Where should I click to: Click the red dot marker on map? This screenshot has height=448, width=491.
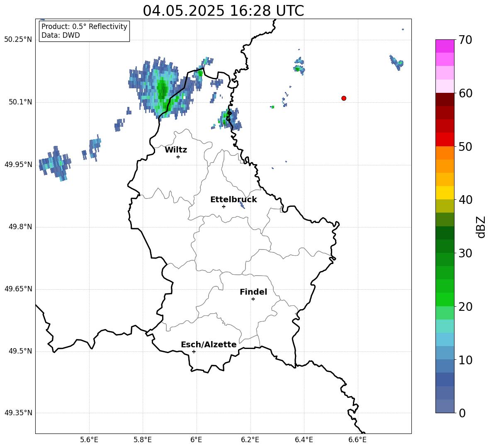point(344,98)
